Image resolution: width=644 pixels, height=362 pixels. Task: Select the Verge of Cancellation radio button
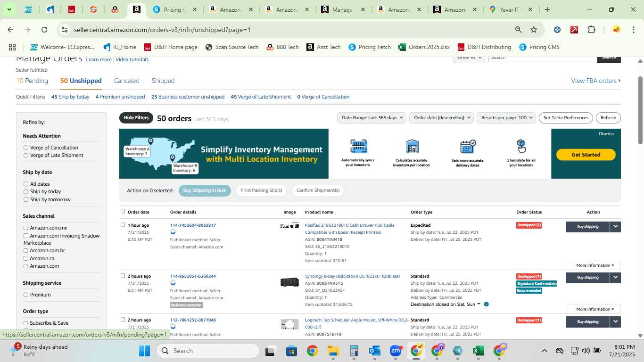26,148
